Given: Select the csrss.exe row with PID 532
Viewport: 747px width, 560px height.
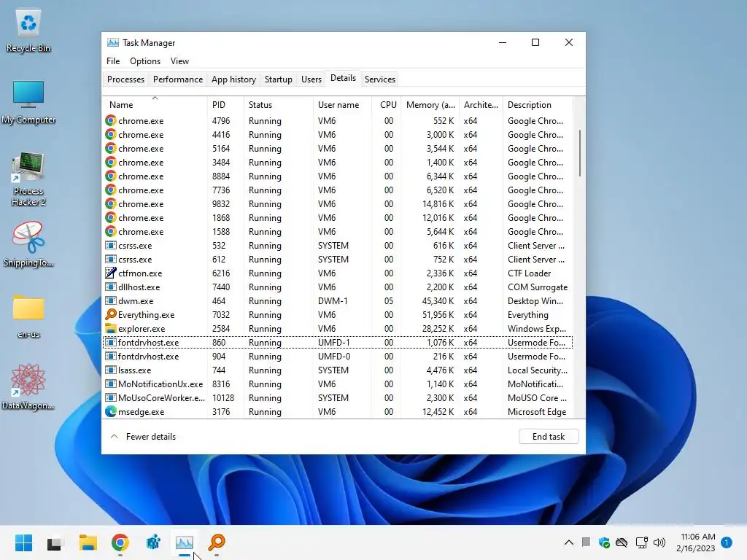Looking at the screenshot, I should [338, 246].
